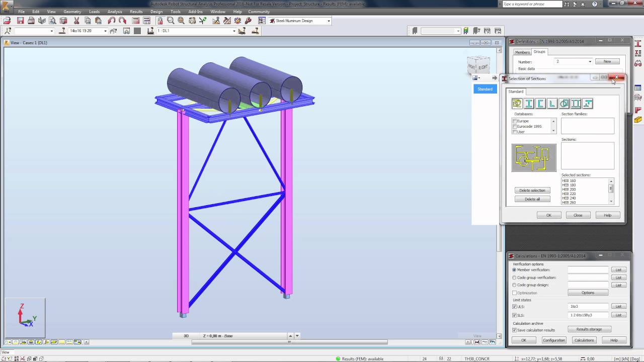Viewport: 644px width, 362px height.
Task: Click the Redo arrow icon
Action: pyautogui.click(x=122, y=21)
